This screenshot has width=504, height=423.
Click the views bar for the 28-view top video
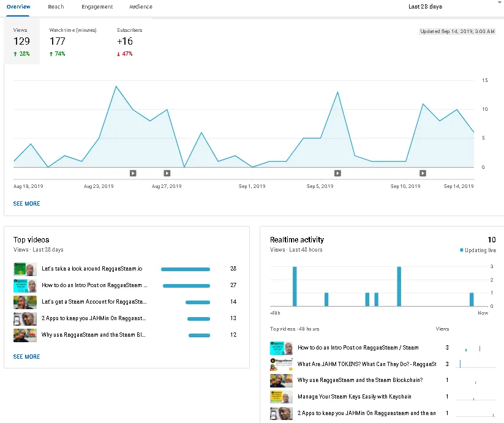click(x=186, y=269)
